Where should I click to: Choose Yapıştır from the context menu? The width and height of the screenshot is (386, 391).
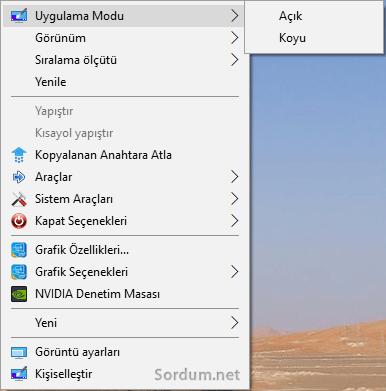tap(125, 111)
